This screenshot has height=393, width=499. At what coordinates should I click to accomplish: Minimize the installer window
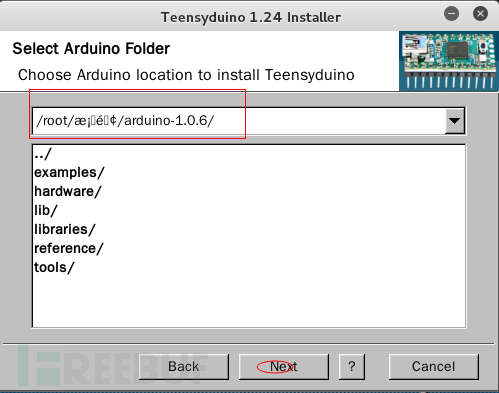pos(451,14)
